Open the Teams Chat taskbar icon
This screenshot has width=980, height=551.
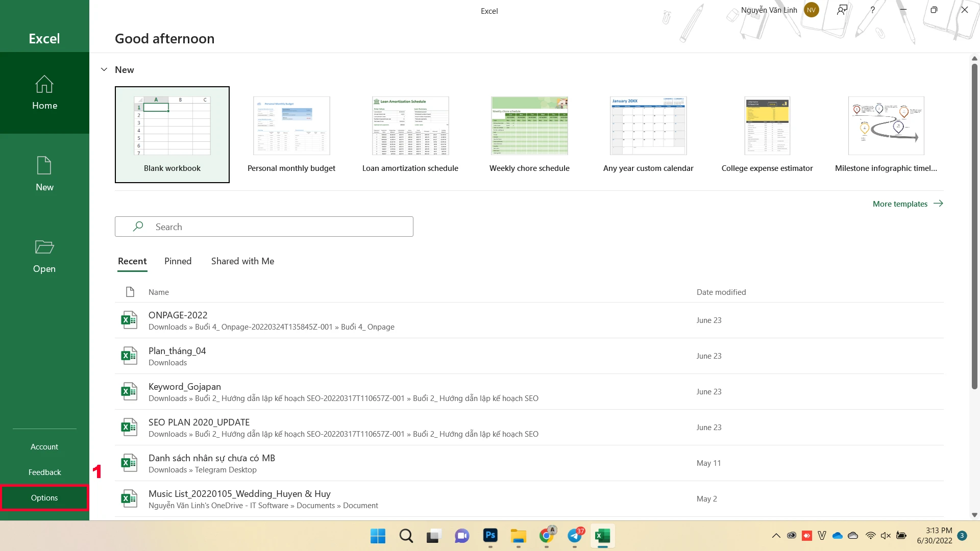pyautogui.click(x=462, y=536)
